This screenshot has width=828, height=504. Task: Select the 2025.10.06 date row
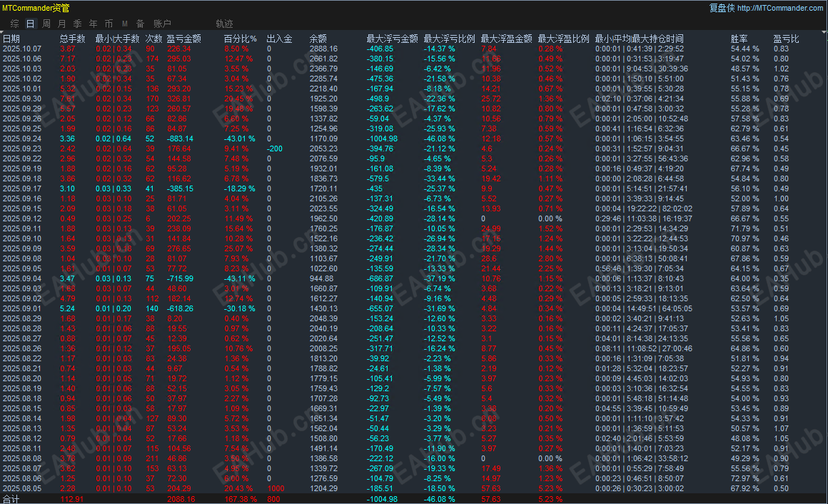21,59
